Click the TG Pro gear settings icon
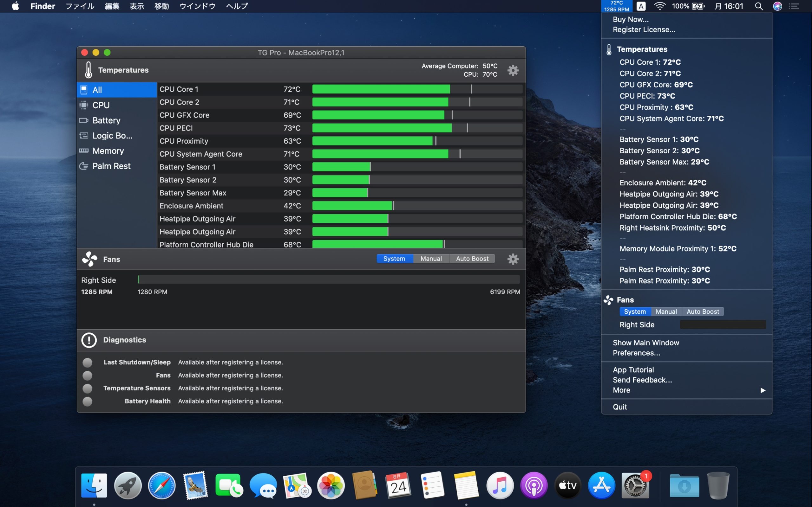812x507 pixels. pyautogui.click(x=513, y=69)
